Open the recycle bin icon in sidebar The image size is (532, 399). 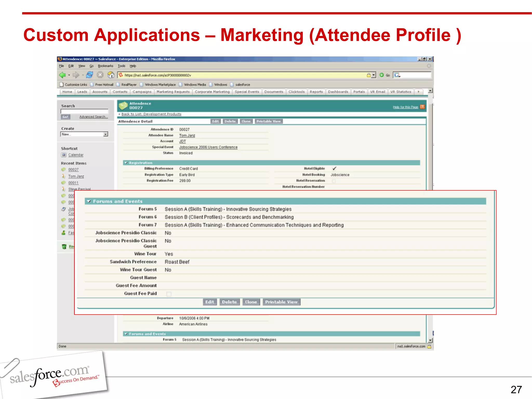click(x=64, y=247)
